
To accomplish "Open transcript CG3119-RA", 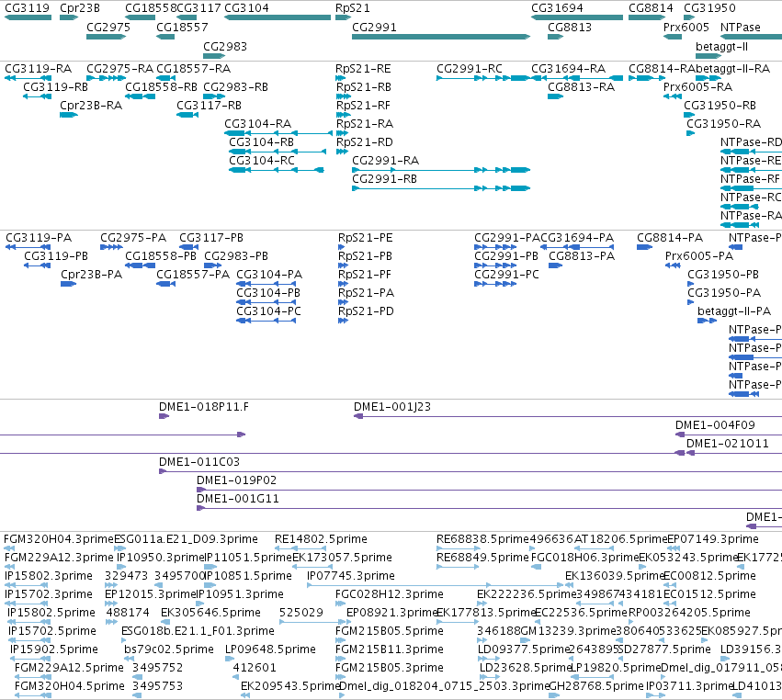I will tap(38, 68).
